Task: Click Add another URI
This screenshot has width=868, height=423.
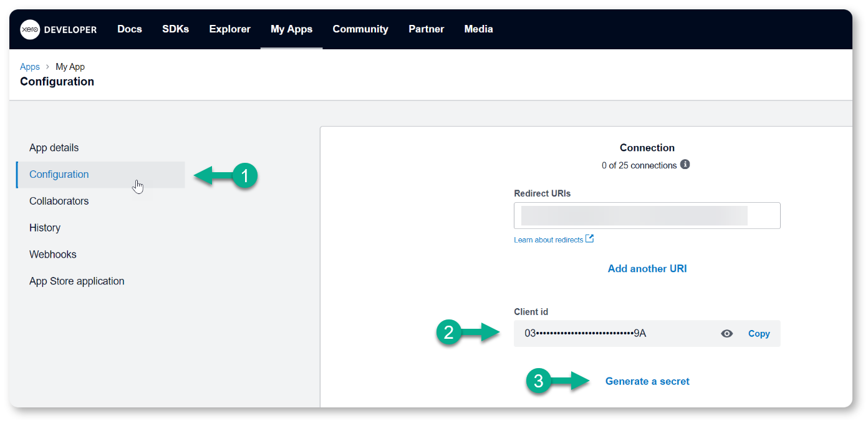Action: pyautogui.click(x=647, y=268)
